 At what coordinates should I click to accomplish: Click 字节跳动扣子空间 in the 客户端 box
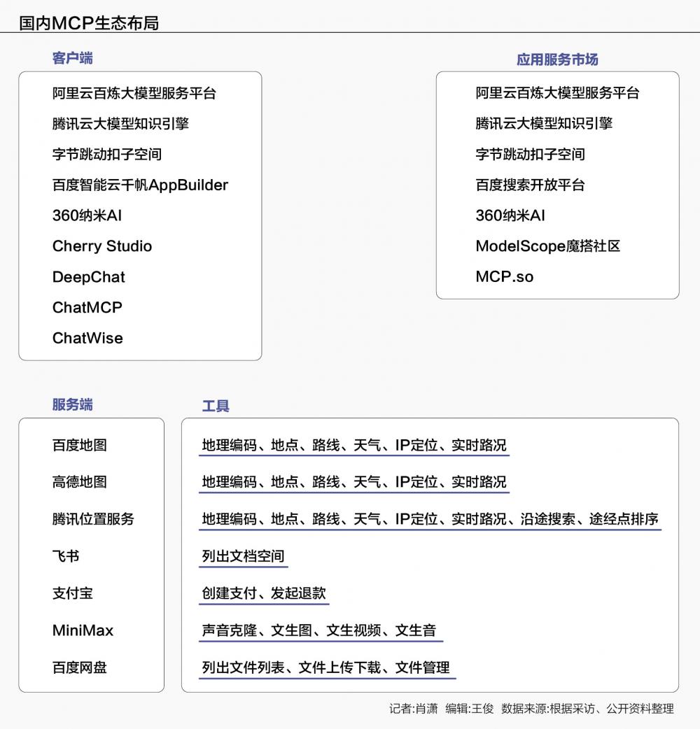(107, 155)
